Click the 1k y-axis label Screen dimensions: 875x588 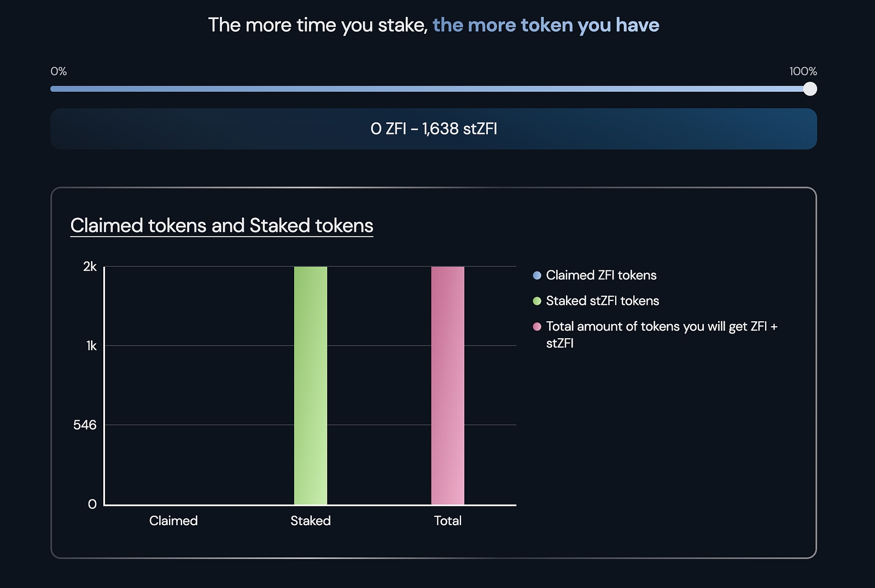[x=91, y=346]
